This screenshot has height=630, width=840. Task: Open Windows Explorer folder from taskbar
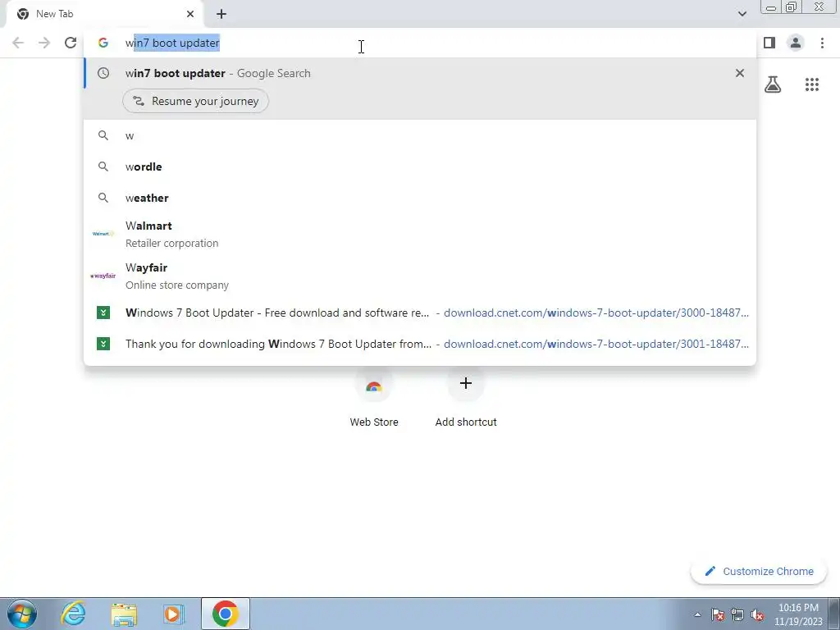coord(124,614)
